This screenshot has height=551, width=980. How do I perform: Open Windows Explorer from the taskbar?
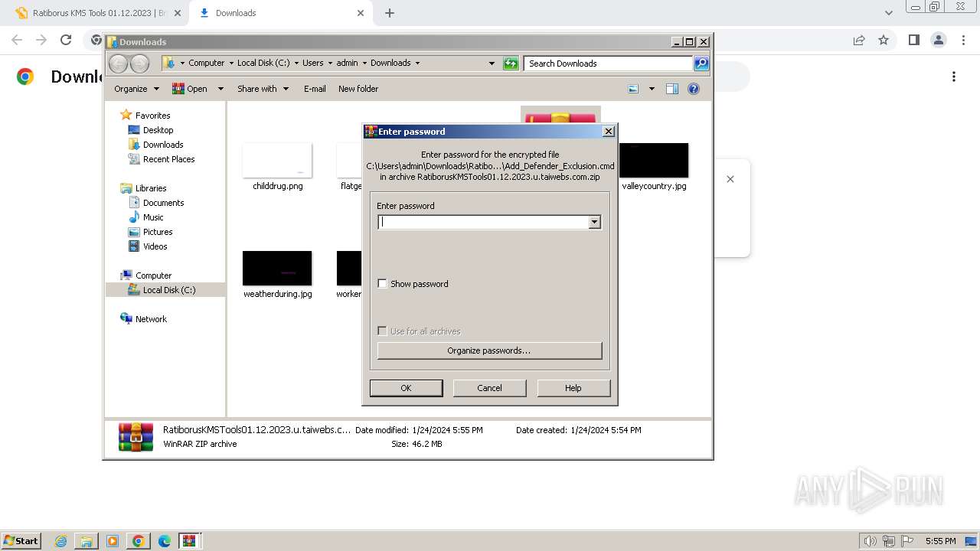[87, 541]
